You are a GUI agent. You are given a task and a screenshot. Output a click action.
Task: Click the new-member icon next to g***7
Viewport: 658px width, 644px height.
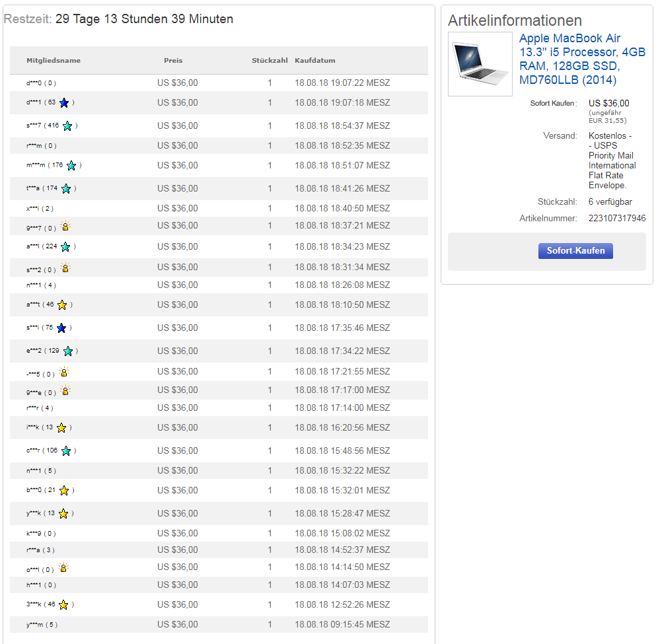[x=65, y=227]
